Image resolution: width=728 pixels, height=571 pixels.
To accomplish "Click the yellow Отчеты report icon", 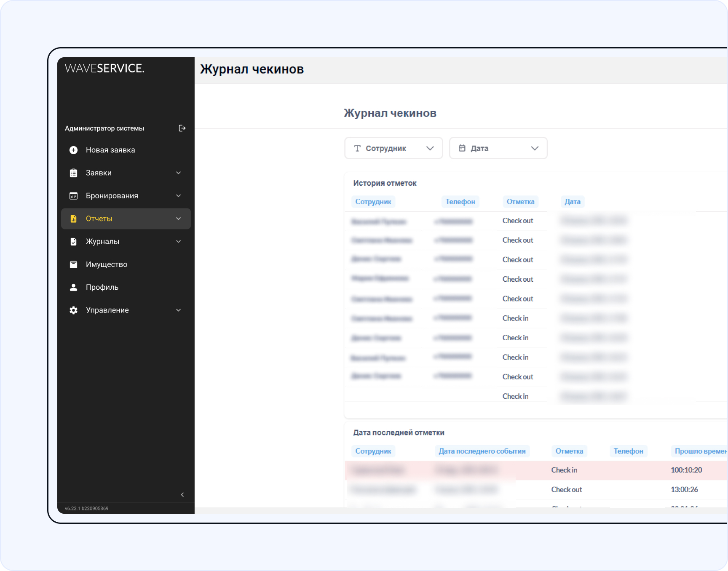I will click(73, 219).
